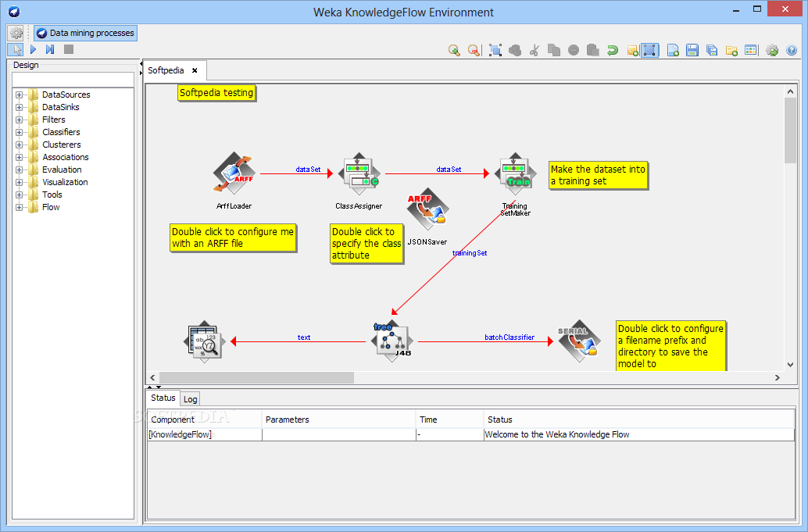The width and height of the screenshot is (808, 532).
Task: Click the vertical scrollbar down arrow
Action: click(x=790, y=365)
